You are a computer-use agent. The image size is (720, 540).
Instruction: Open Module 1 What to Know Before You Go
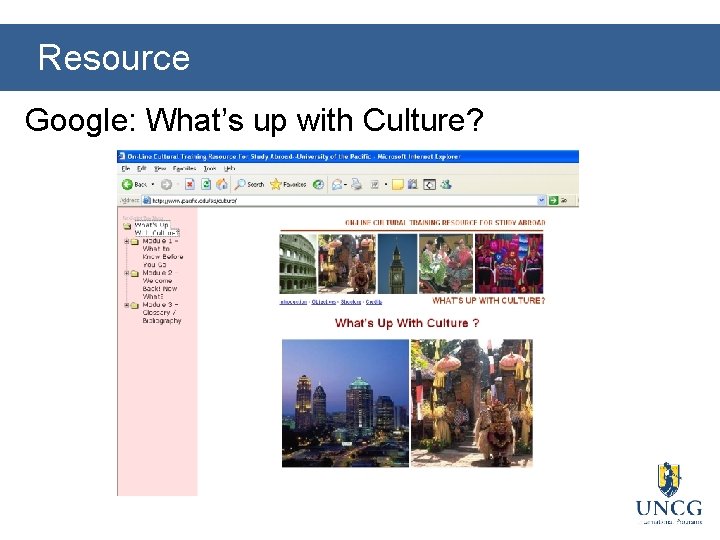[x=163, y=253]
